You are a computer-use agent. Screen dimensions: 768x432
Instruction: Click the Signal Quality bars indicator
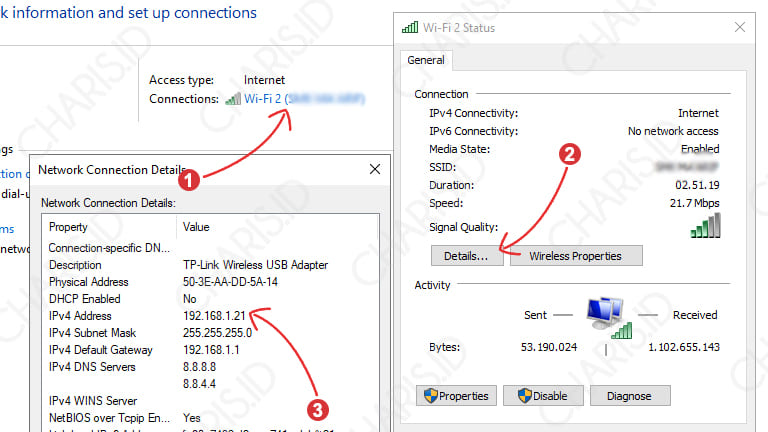(x=705, y=228)
